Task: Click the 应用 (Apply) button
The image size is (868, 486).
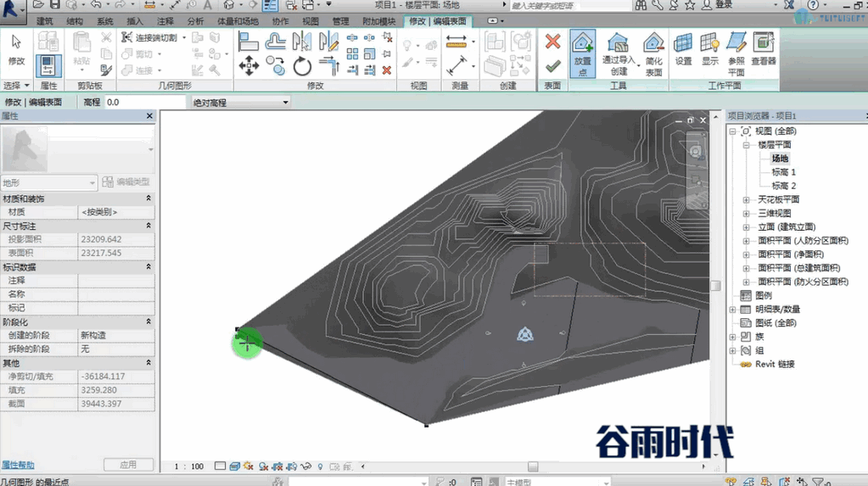Action: [x=128, y=465]
